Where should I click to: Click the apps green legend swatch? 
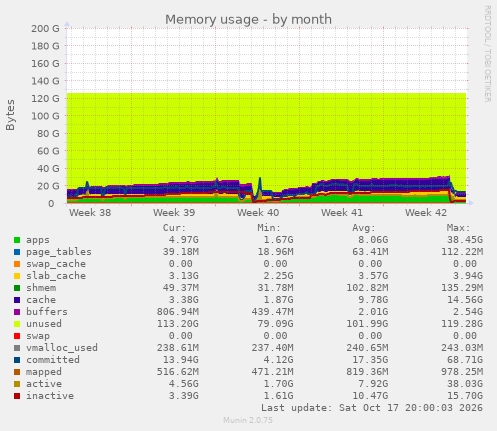(x=17, y=240)
